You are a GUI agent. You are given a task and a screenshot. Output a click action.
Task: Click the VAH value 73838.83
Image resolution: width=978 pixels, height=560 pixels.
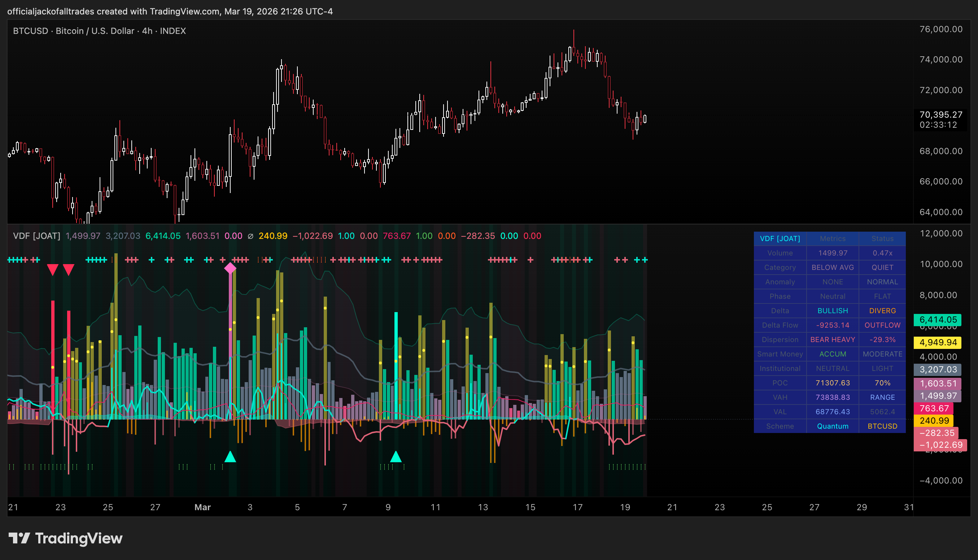[833, 397]
